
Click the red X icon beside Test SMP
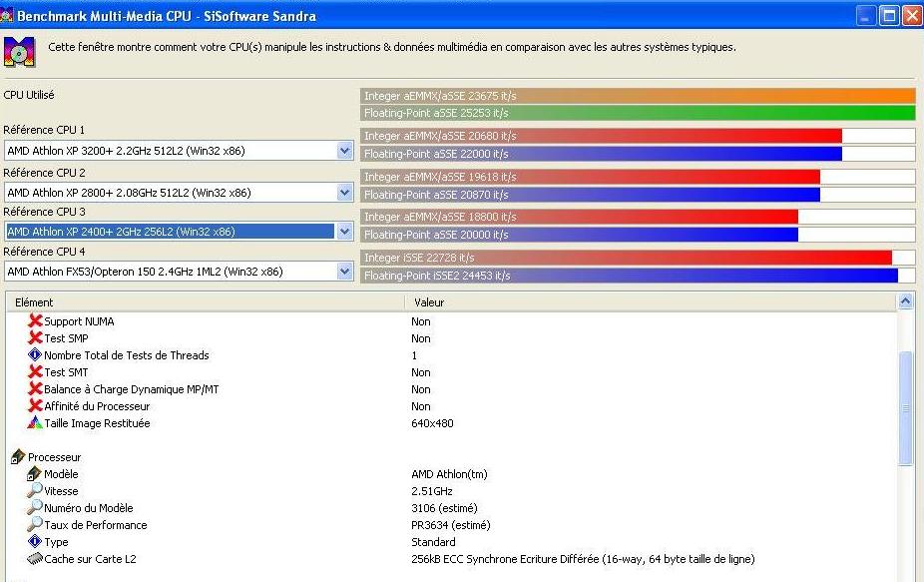pos(35,337)
